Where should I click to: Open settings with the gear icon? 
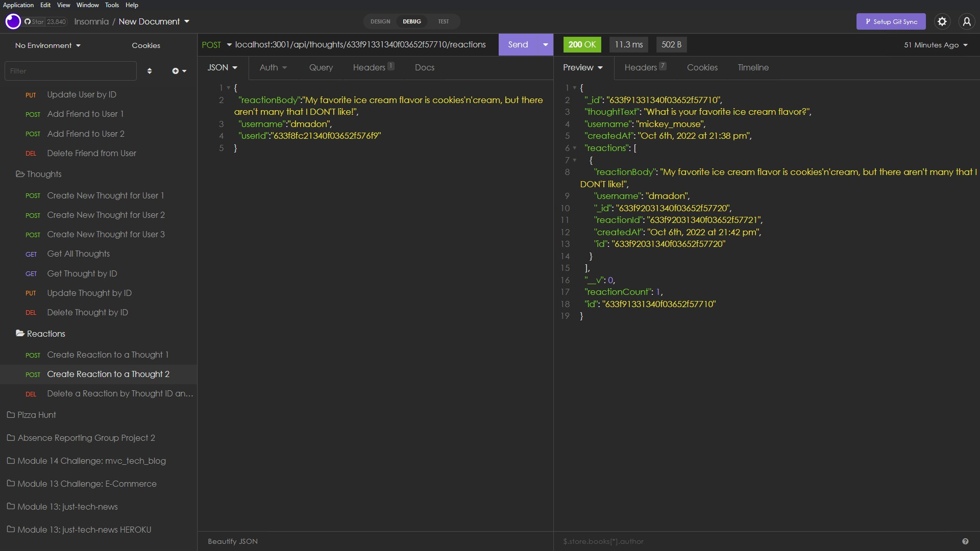pyautogui.click(x=942, y=21)
